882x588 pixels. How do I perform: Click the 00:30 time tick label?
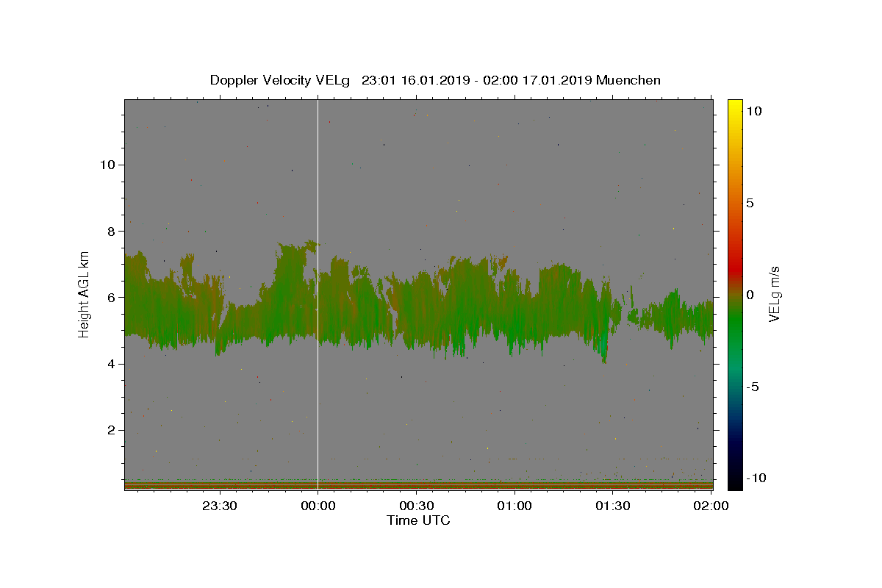[416, 506]
